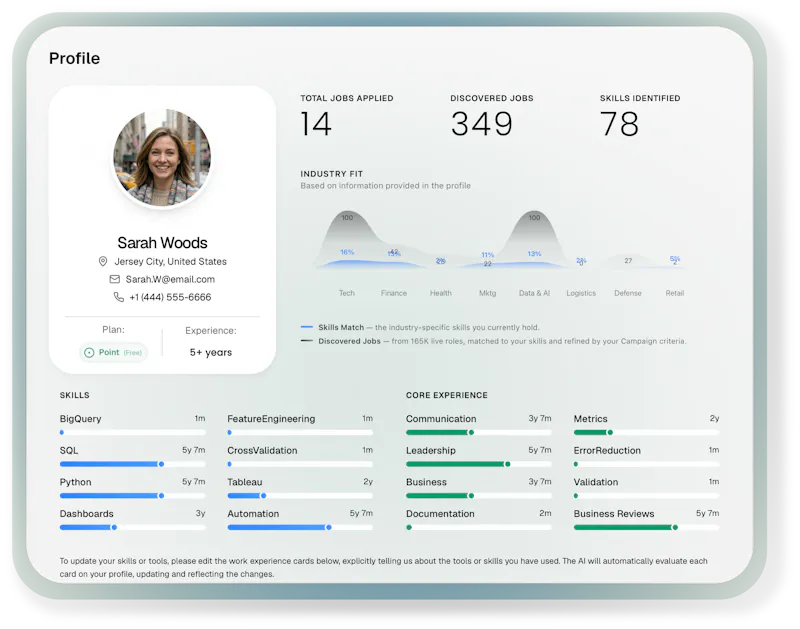
Task: Click the Automation skill progress bar
Action: [x=300, y=527]
